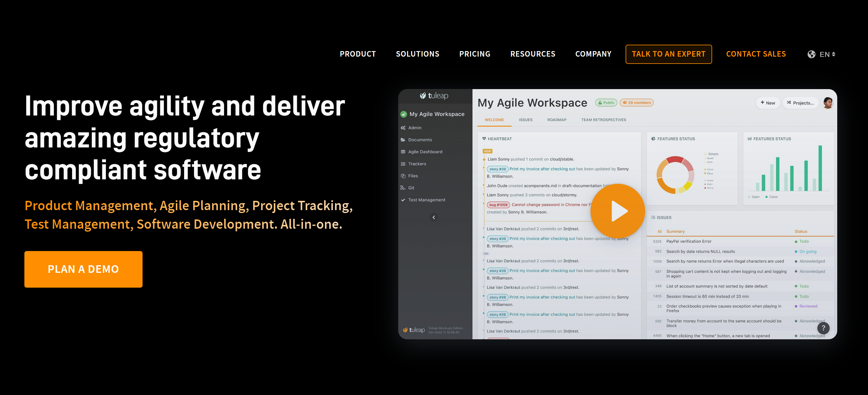The image size is (868, 395).
Task: Open issue Transfer money from account
Action: pyautogui.click(x=723, y=323)
